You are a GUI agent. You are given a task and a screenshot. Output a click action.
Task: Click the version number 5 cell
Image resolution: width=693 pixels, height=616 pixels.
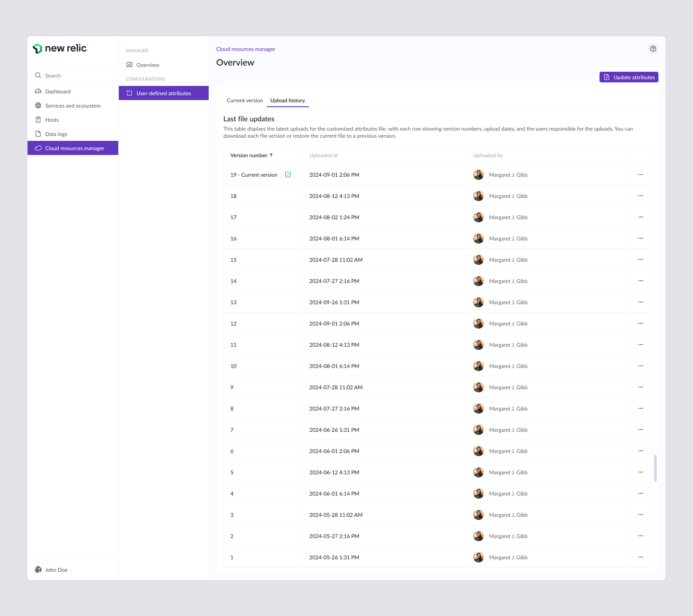263,472
